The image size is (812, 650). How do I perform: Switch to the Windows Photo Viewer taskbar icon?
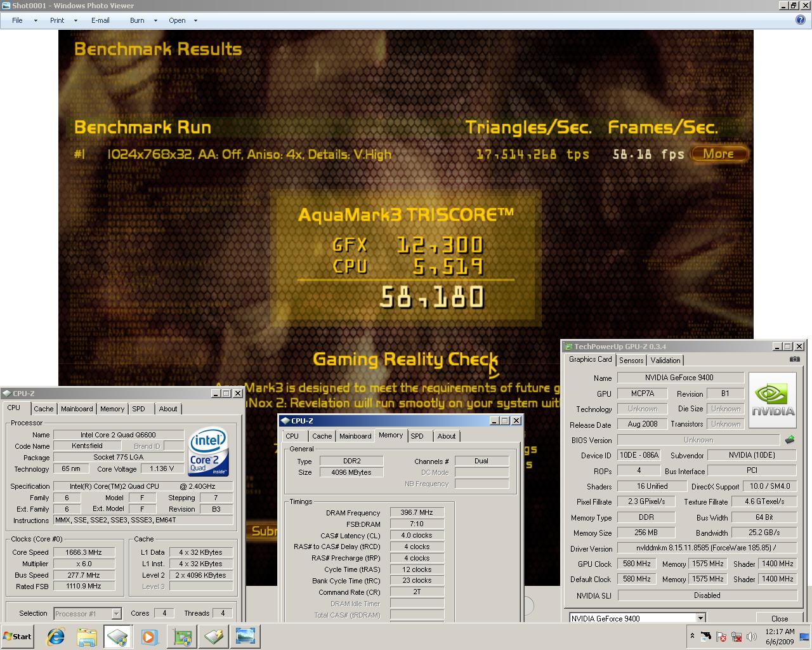pos(245,637)
